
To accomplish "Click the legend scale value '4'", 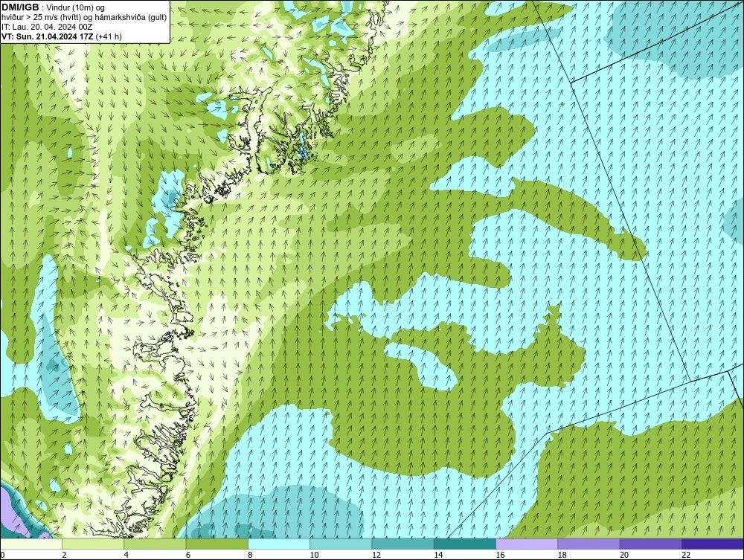I will pos(126,555).
